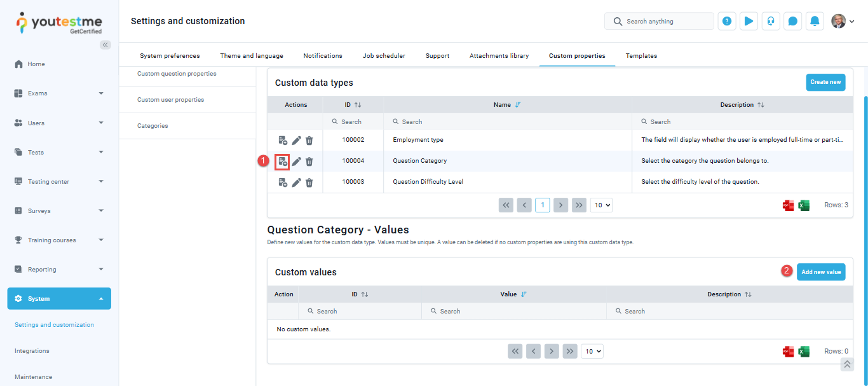This screenshot has width=868, height=386.
Task: Click the add values icon for Question Category
Action: [283, 162]
